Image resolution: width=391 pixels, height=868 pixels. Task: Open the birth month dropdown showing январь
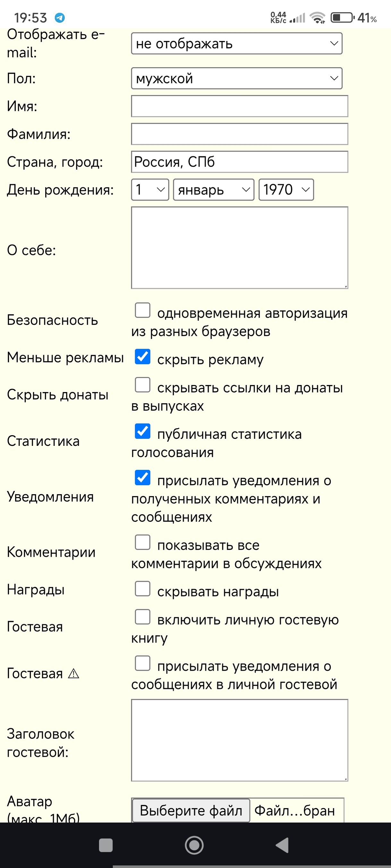pos(213,190)
